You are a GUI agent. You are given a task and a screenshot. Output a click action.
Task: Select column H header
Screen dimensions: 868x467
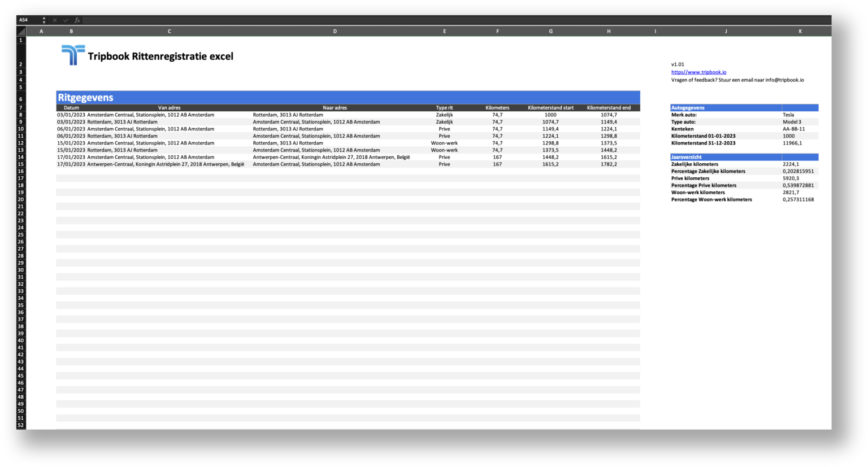(609, 32)
